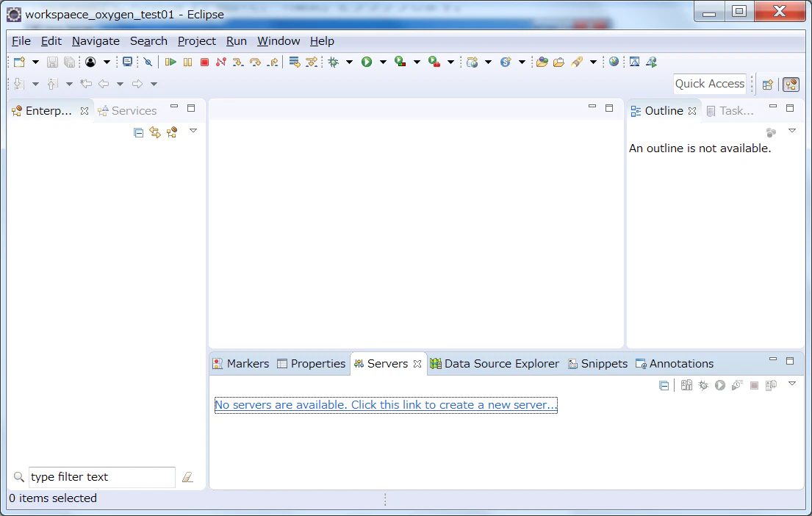The width and height of the screenshot is (812, 516).
Task: Switch to the Services tab
Action: 127,111
